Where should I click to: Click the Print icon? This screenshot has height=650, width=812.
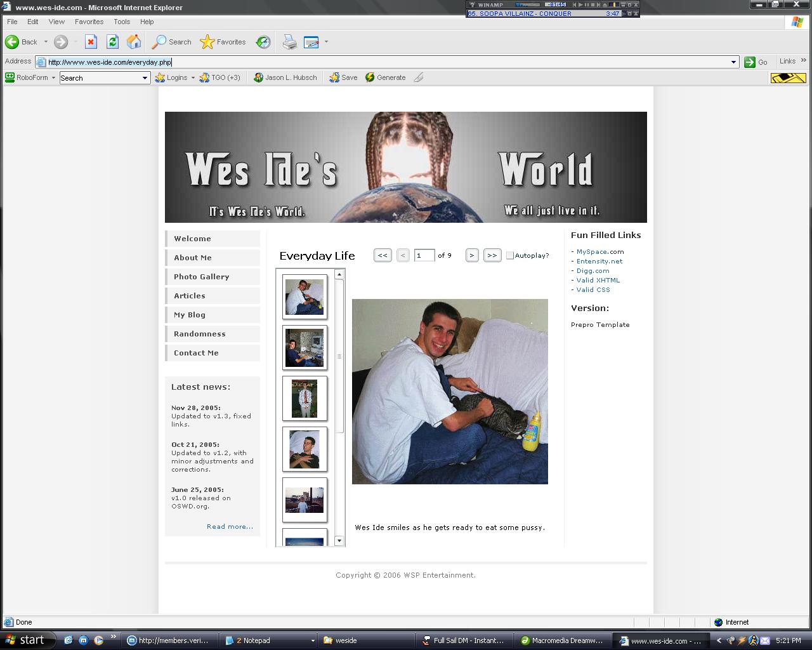coord(289,42)
